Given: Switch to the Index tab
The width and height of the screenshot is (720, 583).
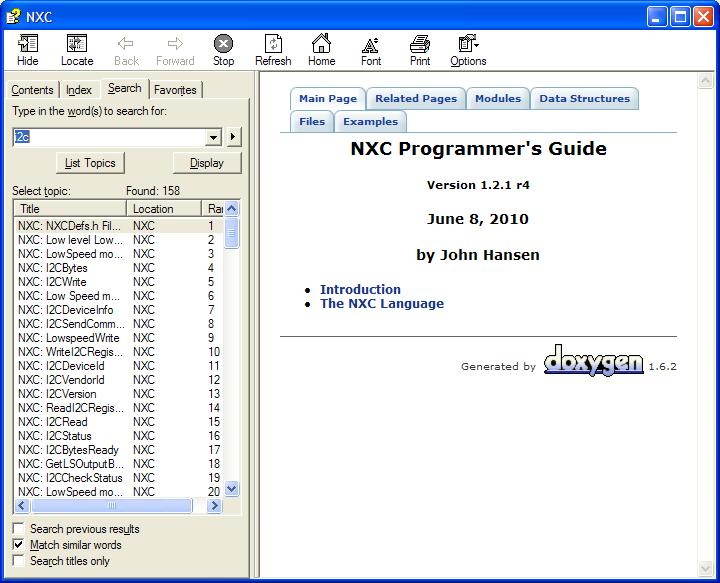Looking at the screenshot, I should coord(79,90).
